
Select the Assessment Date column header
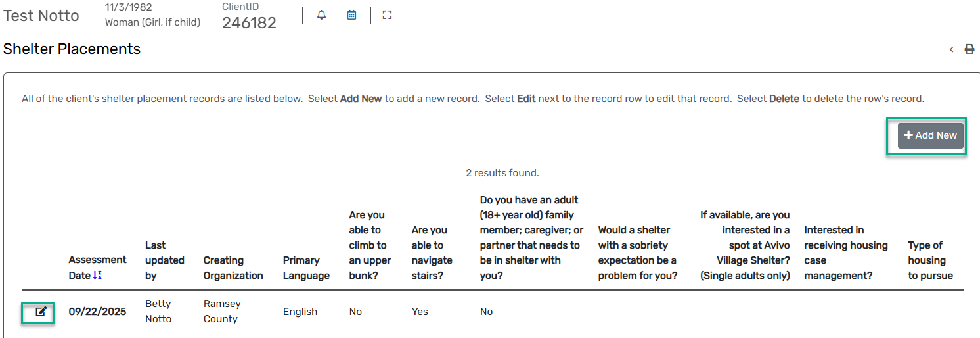97,268
